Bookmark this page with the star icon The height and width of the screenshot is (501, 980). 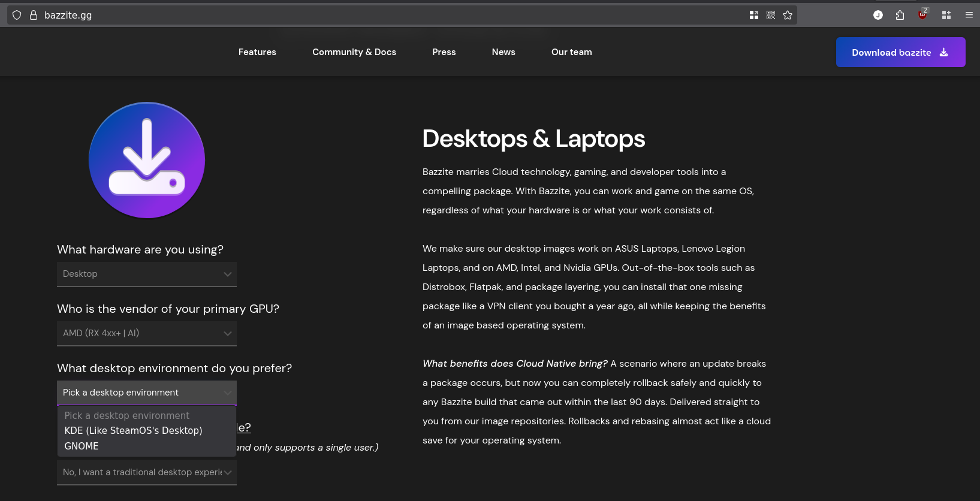click(x=788, y=15)
